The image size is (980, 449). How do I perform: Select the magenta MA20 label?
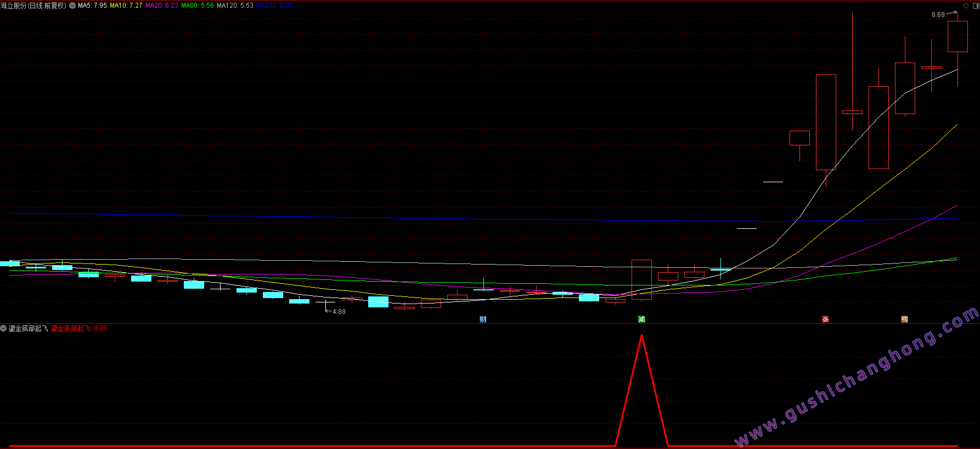(x=161, y=5)
